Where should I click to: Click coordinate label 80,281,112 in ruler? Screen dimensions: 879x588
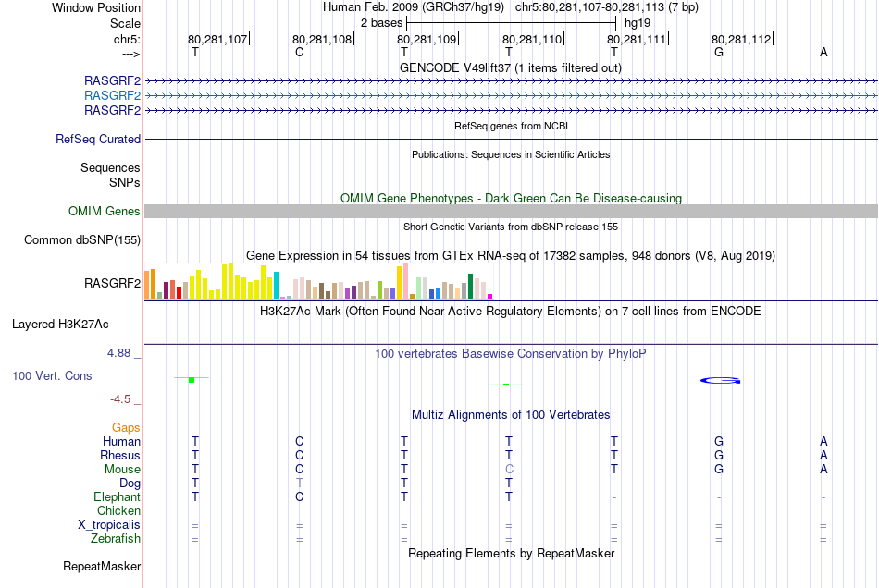pyautogui.click(x=741, y=39)
